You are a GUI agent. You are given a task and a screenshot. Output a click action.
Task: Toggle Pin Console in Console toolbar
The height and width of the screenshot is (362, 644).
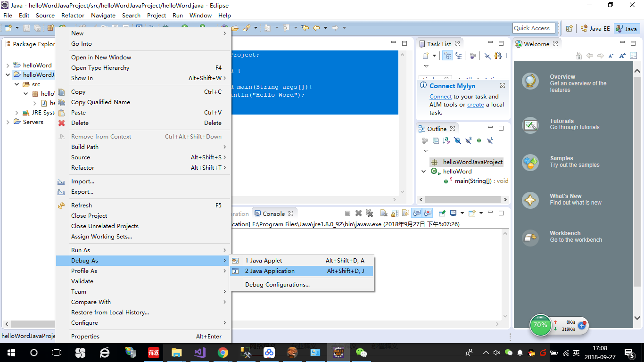[442, 213]
